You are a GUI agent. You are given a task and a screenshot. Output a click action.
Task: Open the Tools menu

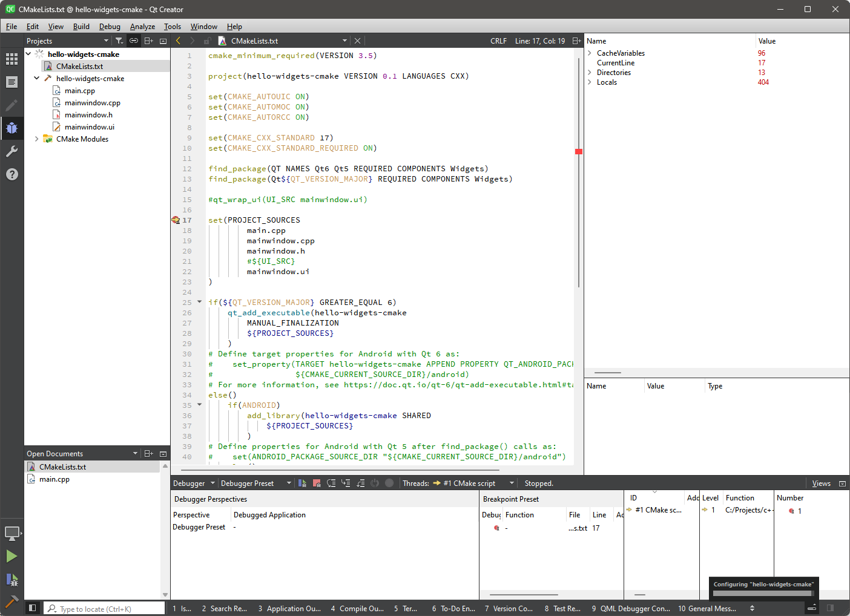(173, 26)
